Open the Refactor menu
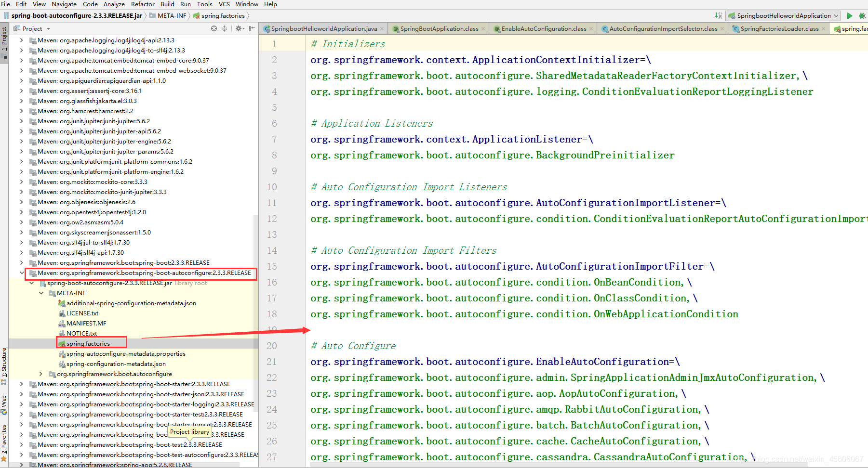 tap(143, 4)
